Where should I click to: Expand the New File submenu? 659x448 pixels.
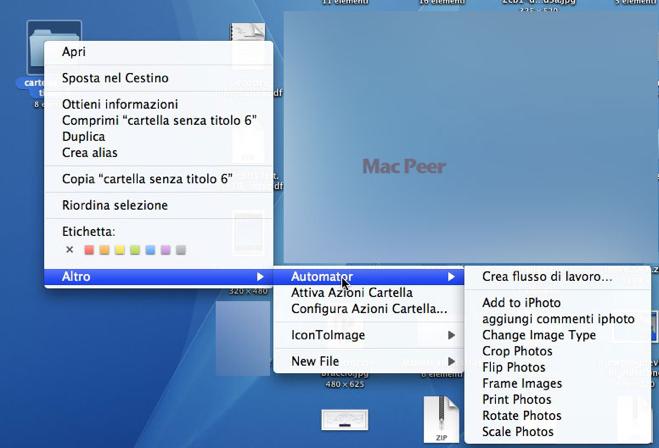[x=369, y=361]
